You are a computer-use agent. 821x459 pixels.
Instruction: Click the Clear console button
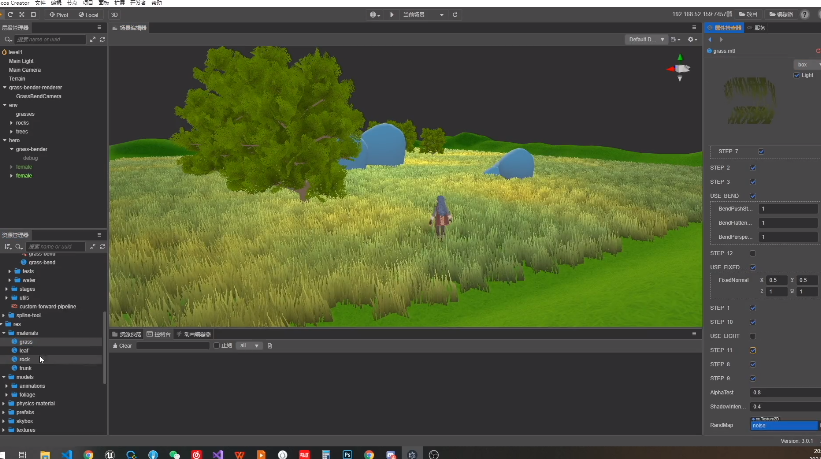121,345
